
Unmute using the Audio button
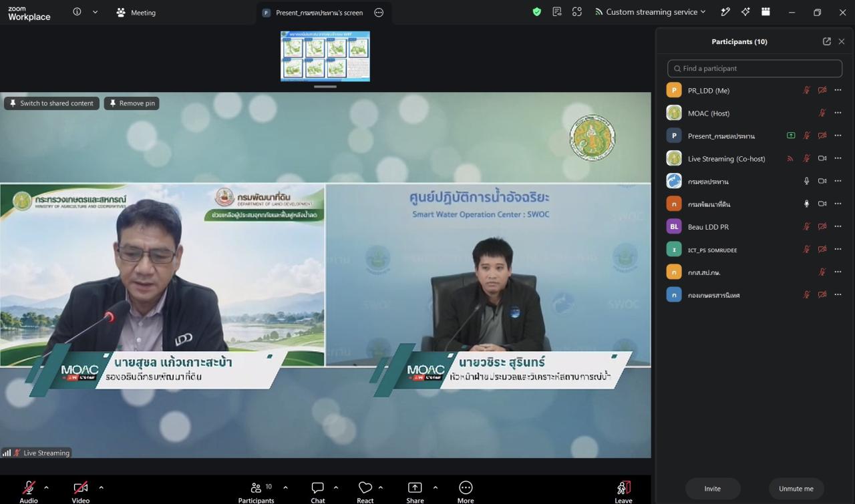point(29,492)
